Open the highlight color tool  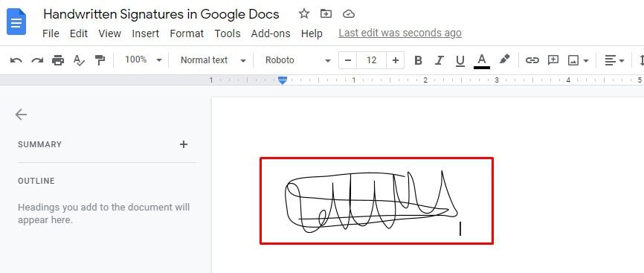coord(504,60)
